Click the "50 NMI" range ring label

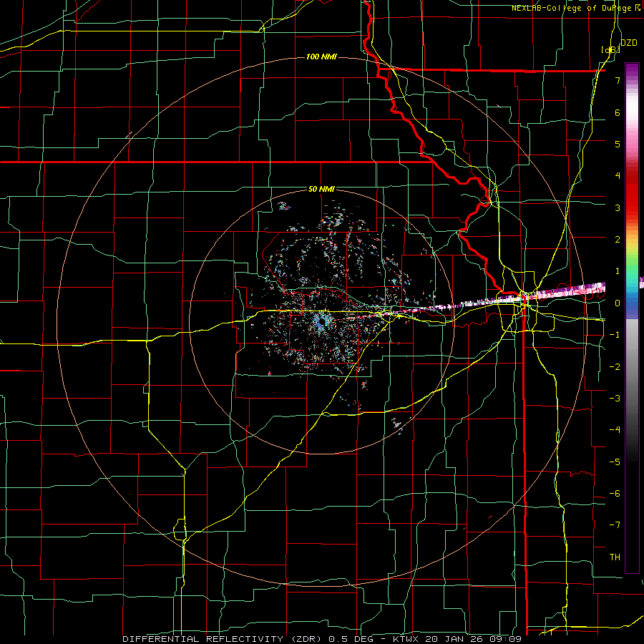pos(321,190)
